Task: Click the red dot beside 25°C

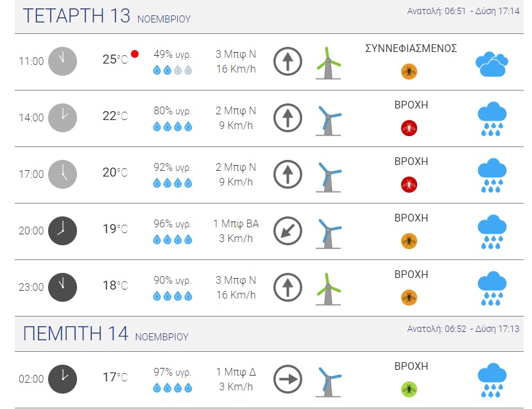Action: 135,54
